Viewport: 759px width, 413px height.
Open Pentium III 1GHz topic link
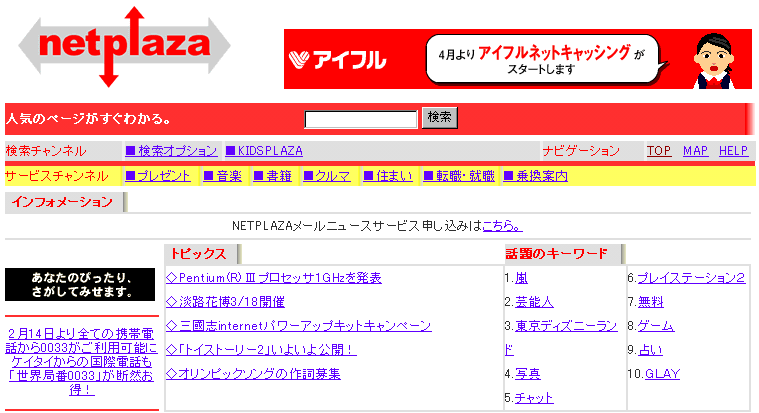point(273,278)
